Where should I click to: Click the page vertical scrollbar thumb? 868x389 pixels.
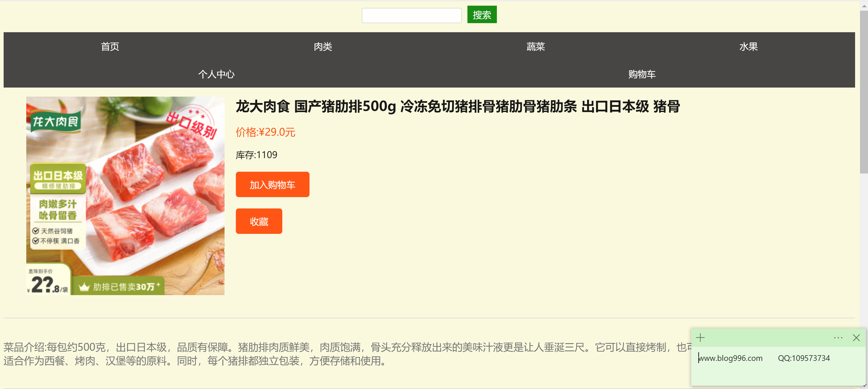tap(864, 92)
